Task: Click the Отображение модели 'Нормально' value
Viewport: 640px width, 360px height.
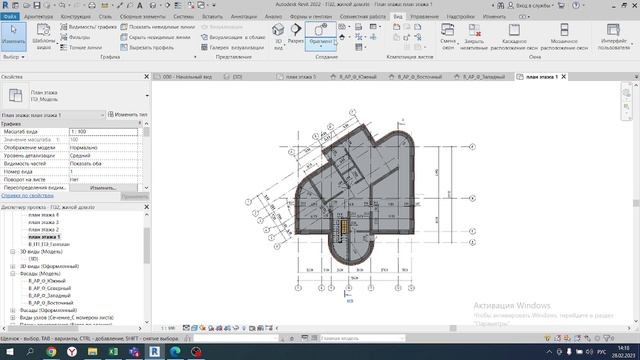Action: pos(103,148)
